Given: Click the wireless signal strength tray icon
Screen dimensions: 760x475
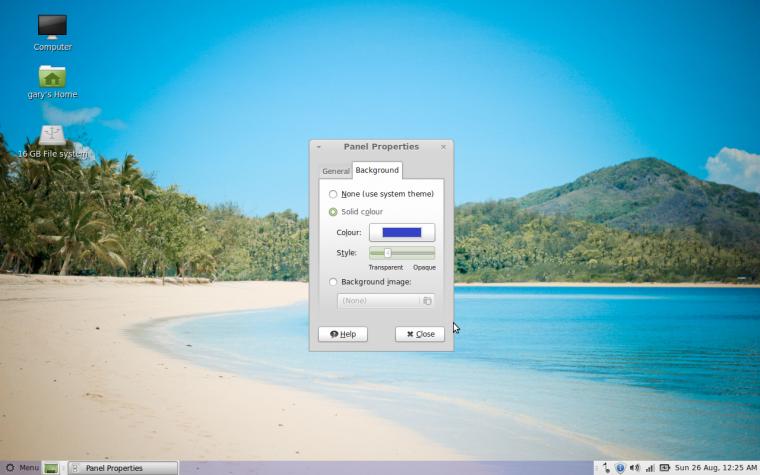Looking at the screenshot, I should (x=650, y=468).
